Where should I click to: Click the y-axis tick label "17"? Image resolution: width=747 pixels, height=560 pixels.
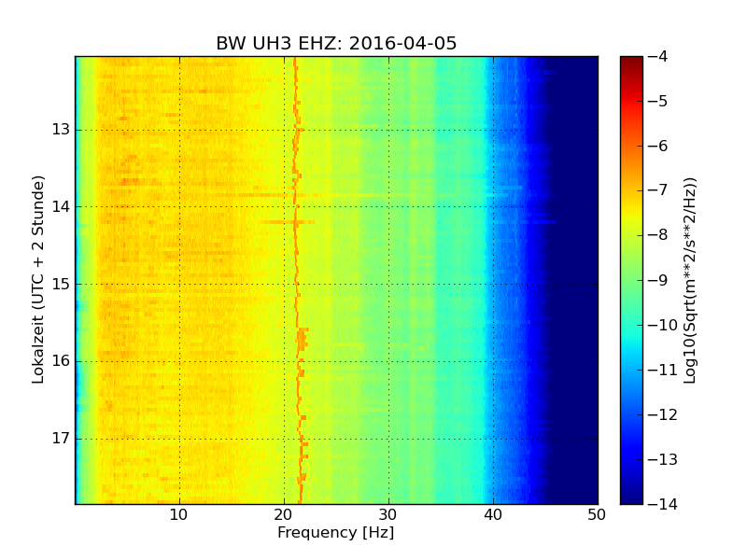click(61, 438)
